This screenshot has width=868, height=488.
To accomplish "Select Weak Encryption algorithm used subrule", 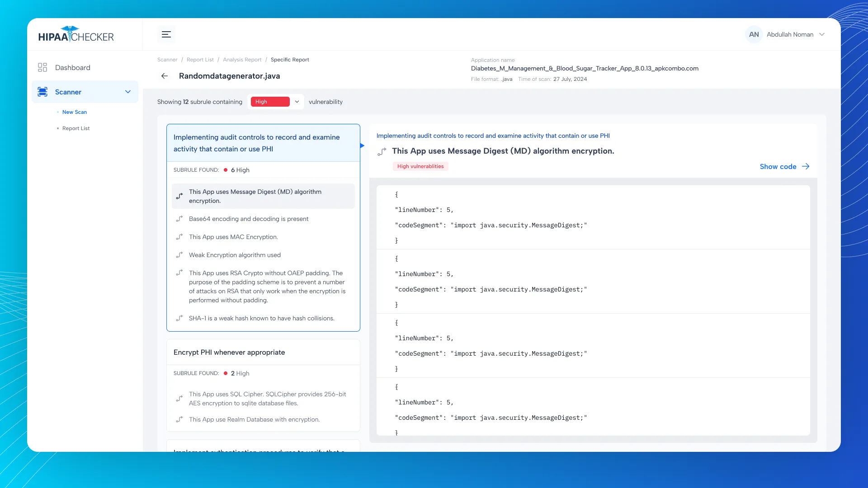I will click(x=235, y=255).
